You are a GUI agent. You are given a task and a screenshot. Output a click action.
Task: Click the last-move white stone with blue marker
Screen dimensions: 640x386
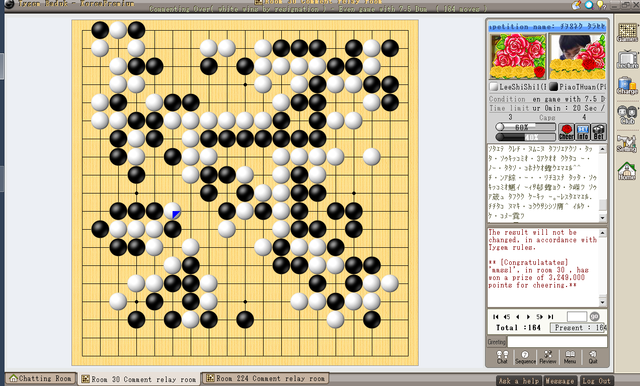coord(172,211)
